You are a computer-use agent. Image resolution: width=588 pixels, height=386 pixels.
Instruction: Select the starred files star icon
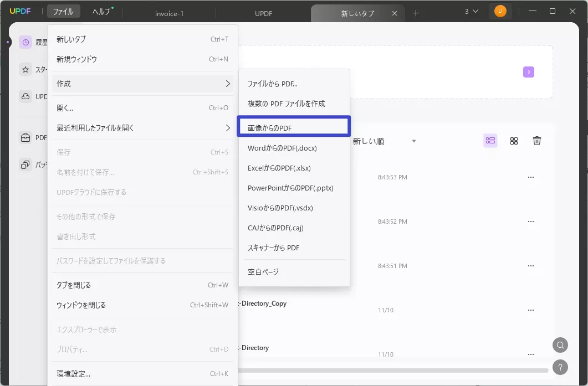click(25, 69)
